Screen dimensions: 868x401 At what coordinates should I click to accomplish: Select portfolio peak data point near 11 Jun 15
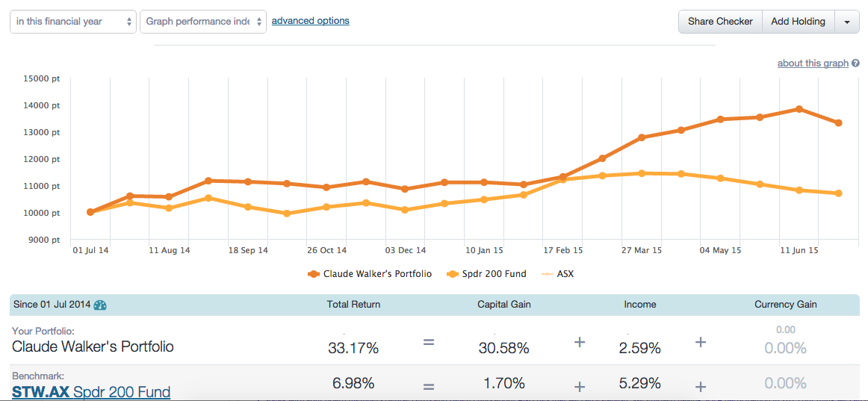coord(799,109)
